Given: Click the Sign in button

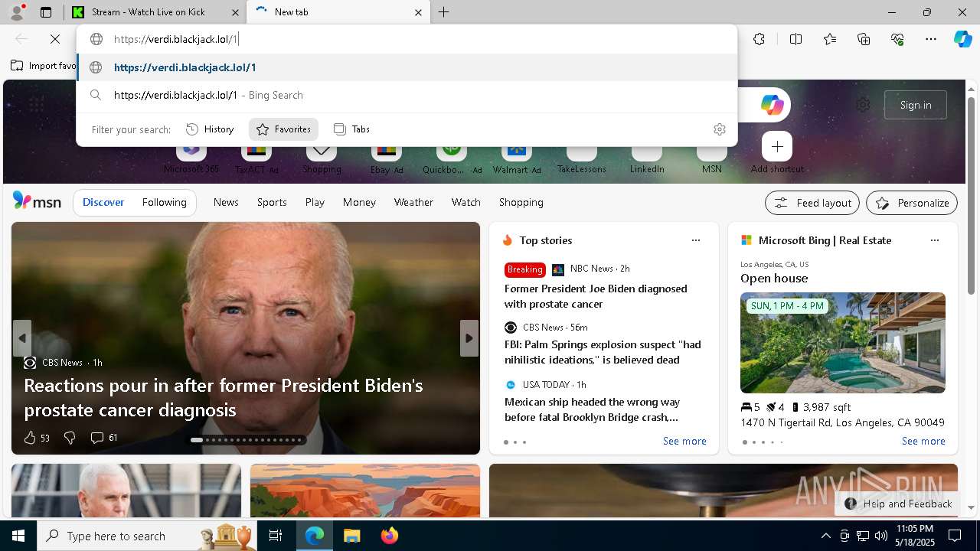Looking at the screenshot, I should (x=916, y=105).
